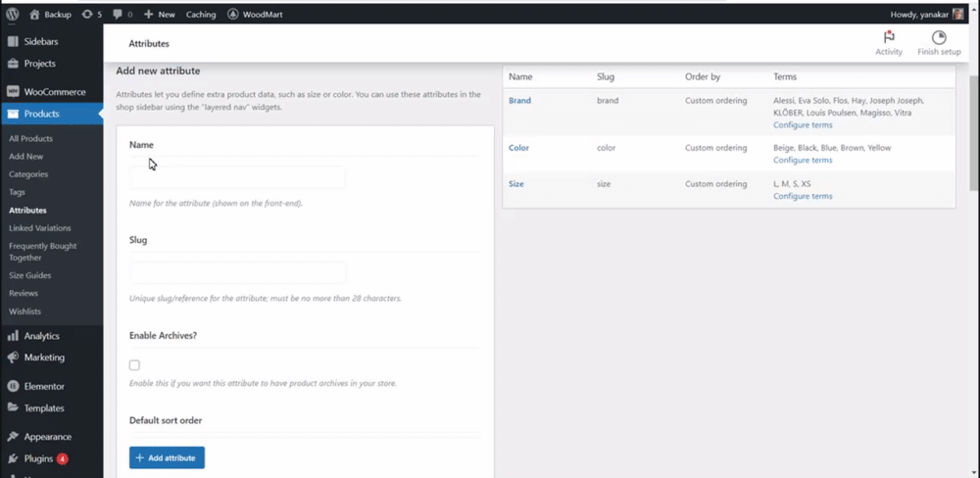Click Custom ordering in Size row
The width and height of the screenshot is (980, 478).
pos(715,184)
